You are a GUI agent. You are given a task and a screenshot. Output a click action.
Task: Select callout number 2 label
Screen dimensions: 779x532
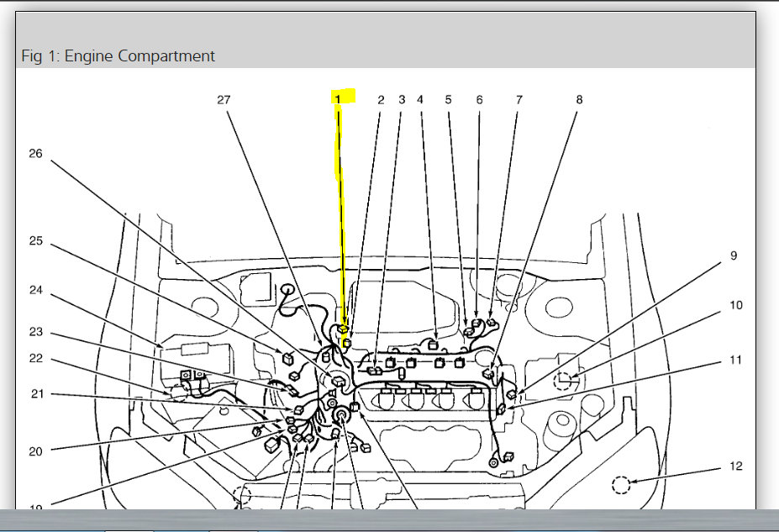tap(381, 100)
